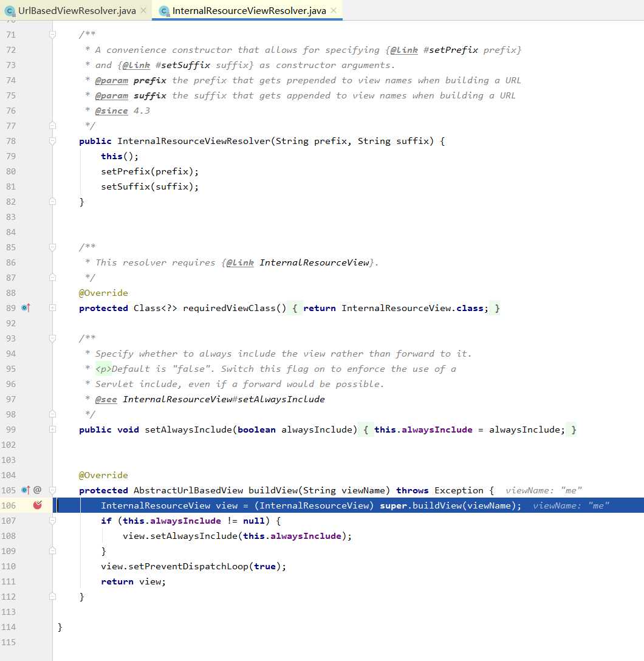Viewport: 644px width, 661px height.
Task: Fold the buildView method at line 105
Action: tap(52, 490)
